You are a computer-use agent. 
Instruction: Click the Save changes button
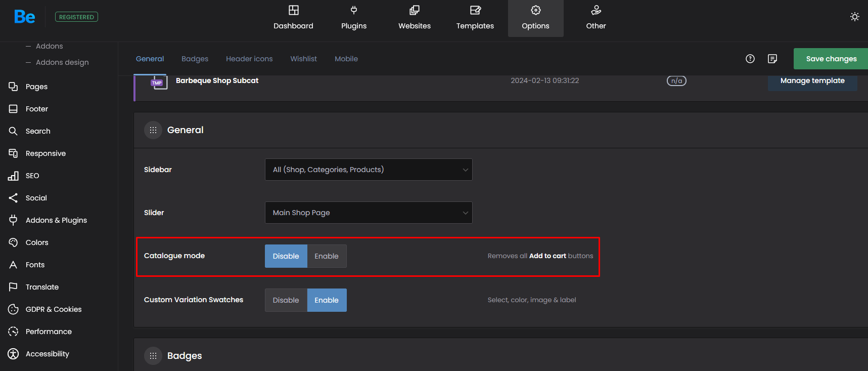tap(831, 59)
